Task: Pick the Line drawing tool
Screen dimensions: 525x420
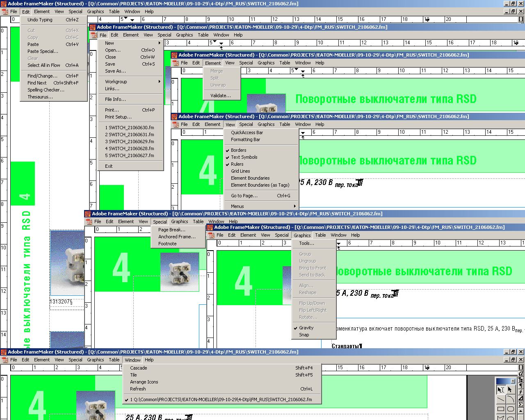Action: pos(501,399)
